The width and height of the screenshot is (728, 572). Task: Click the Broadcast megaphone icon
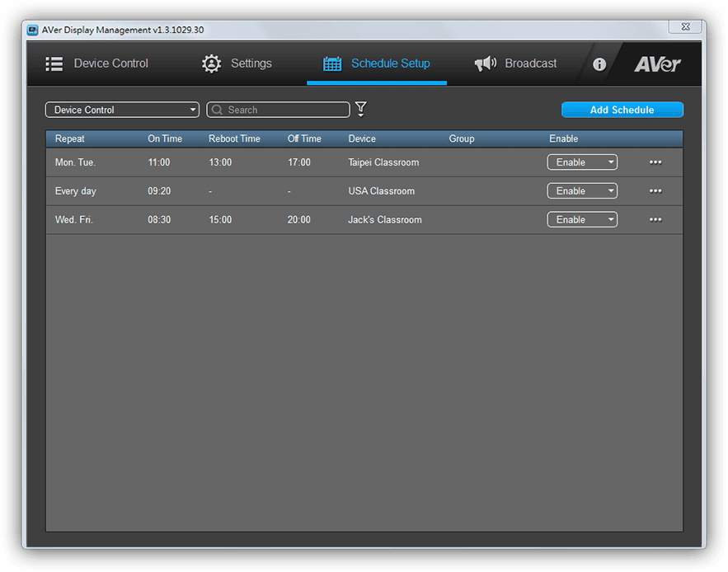click(485, 63)
